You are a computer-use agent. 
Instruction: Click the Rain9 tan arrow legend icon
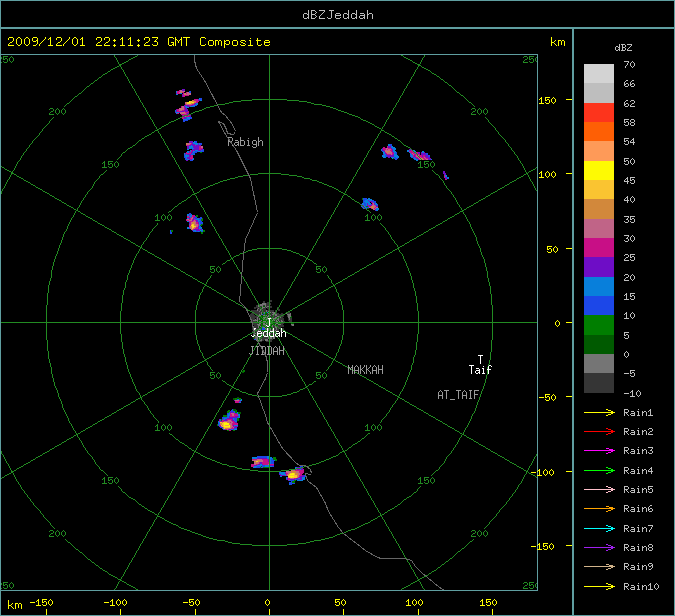(x=599, y=566)
